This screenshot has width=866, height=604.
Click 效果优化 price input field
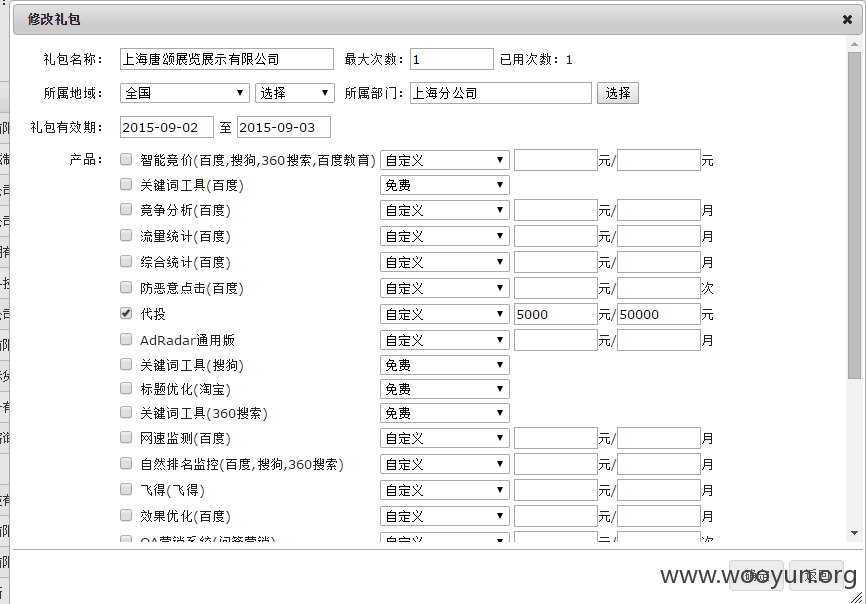(x=556, y=516)
